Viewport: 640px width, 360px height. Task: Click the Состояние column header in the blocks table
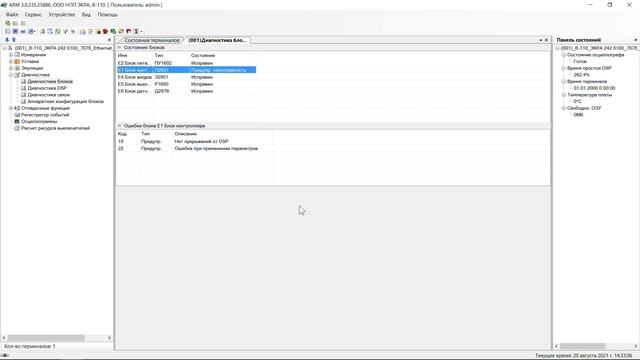point(222,56)
